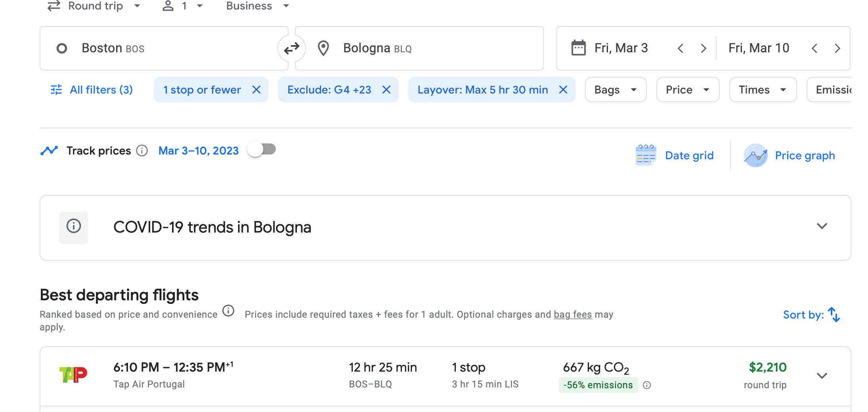Screen dimensions: 868x412
Task: Click the Track prices info icon
Action: point(142,151)
